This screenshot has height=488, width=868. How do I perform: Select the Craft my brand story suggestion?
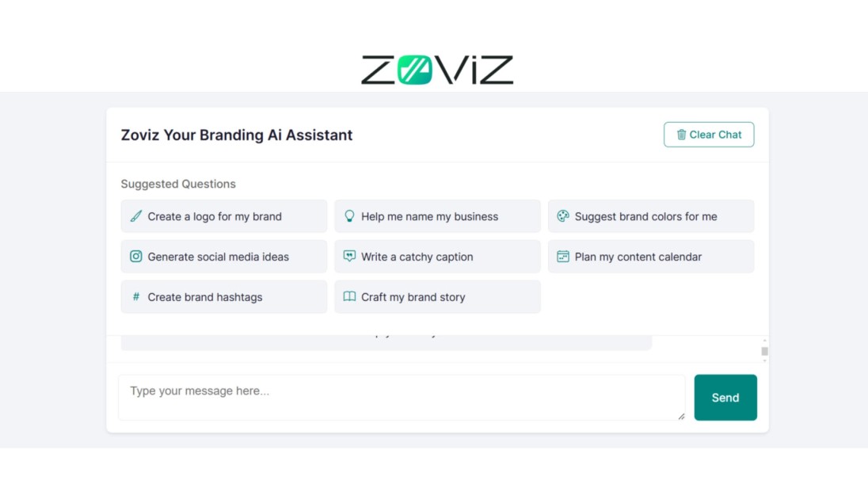[437, 296]
